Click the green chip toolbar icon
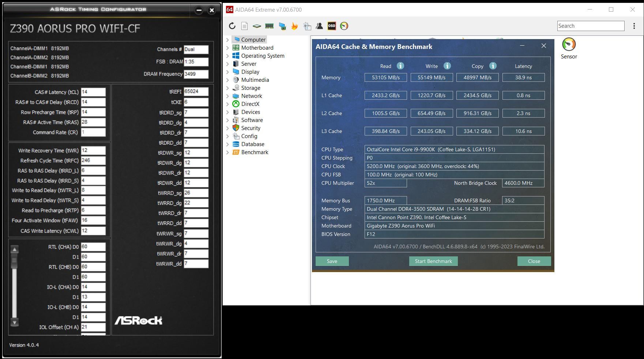The image size is (644, 359). (x=257, y=26)
